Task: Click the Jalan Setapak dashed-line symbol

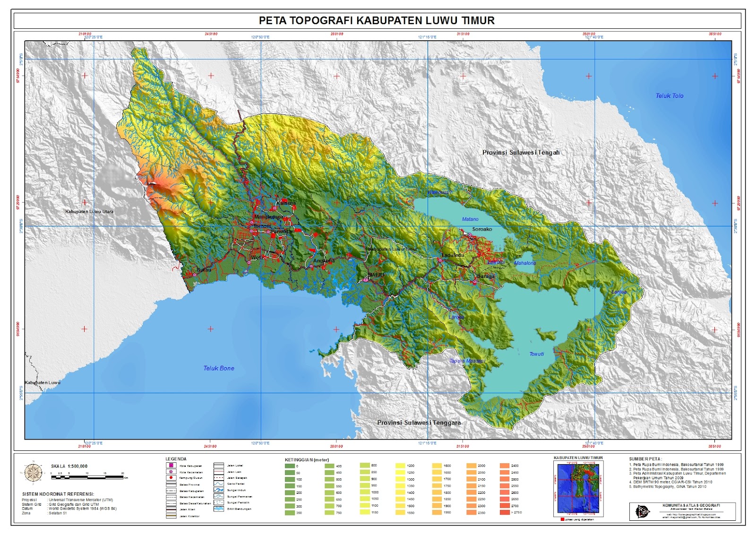Action: click(218, 478)
